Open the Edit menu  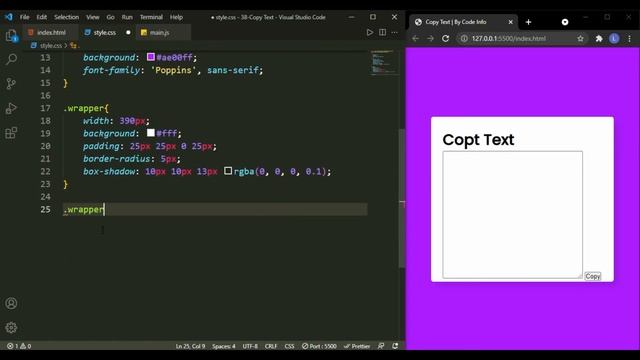point(42,17)
